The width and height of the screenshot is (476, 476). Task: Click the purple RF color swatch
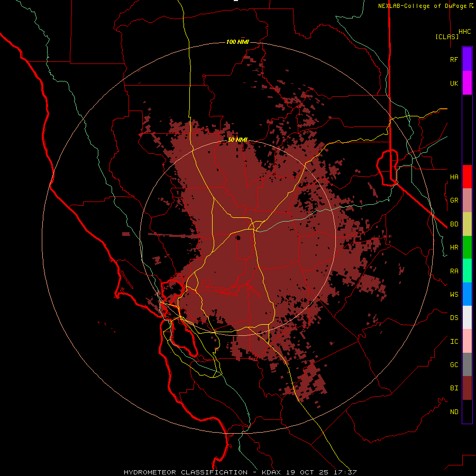click(x=467, y=59)
